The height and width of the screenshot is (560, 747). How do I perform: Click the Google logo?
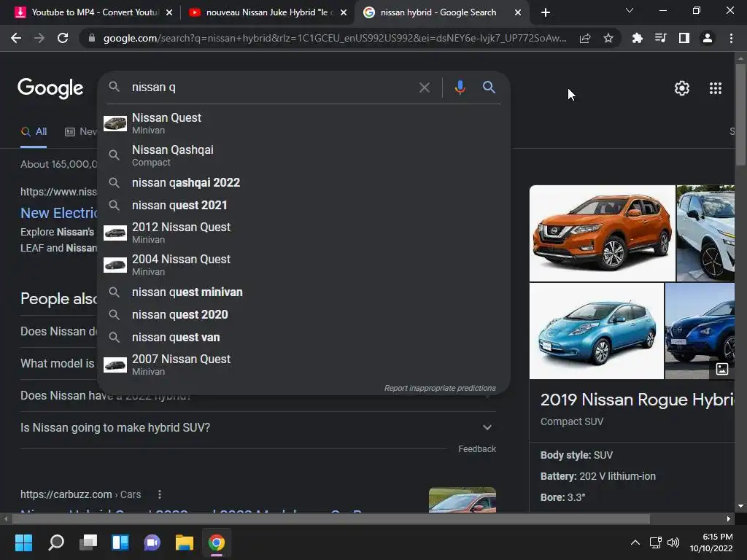click(x=50, y=88)
